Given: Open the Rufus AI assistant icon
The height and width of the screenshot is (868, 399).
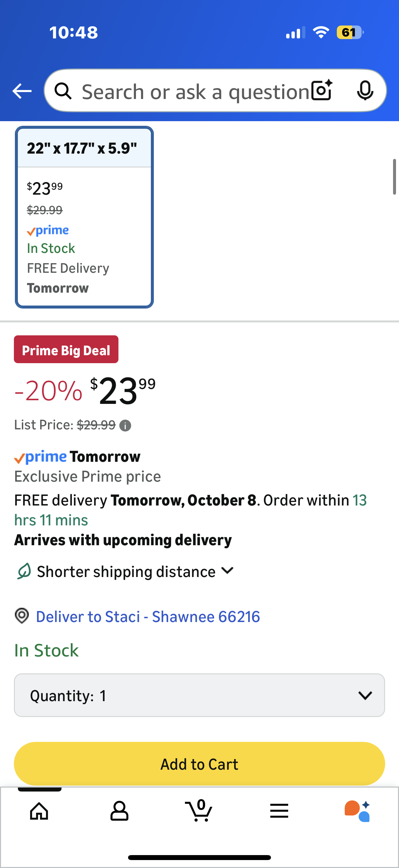Looking at the screenshot, I should tap(357, 811).
